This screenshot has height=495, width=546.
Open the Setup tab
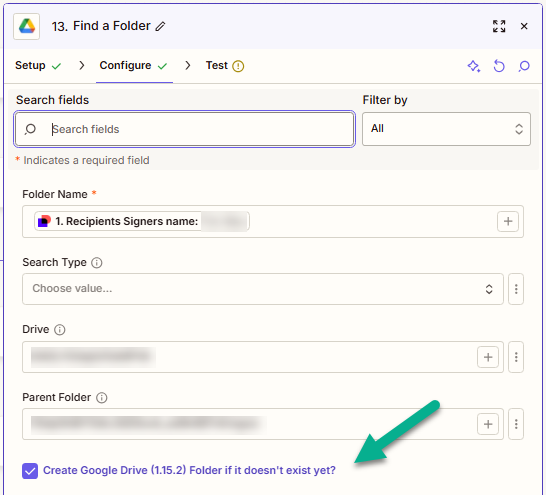coord(30,65)
